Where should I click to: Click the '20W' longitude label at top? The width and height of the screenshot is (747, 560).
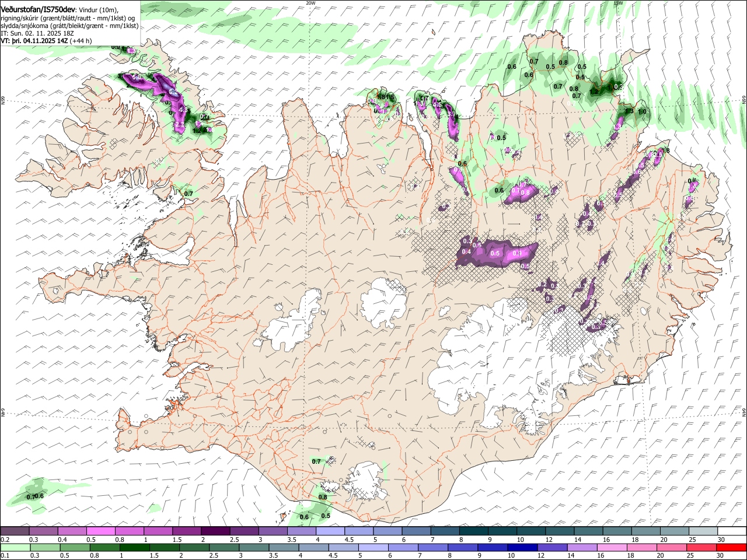(310, 3)
